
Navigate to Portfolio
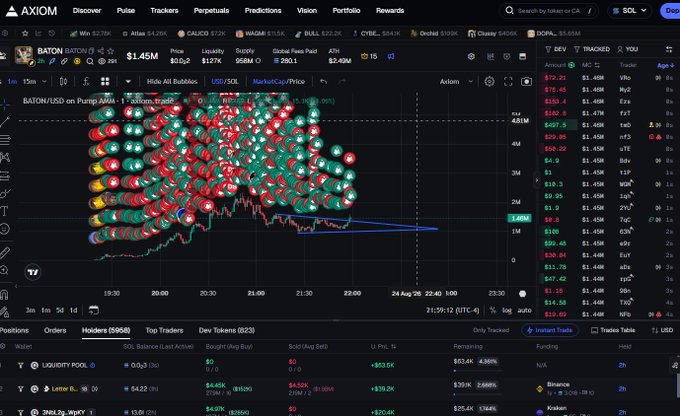point(346,10)
